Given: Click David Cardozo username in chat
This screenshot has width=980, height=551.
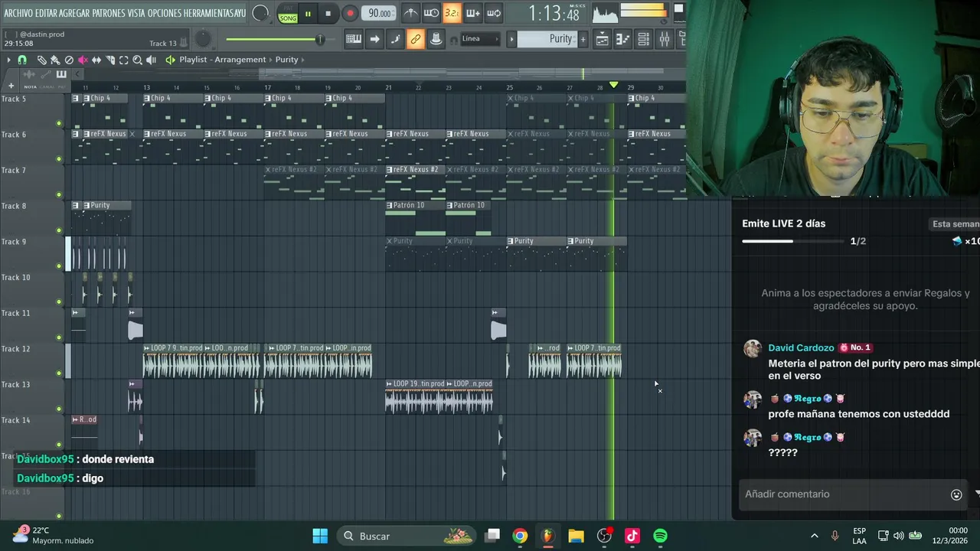Looking at the screenshot, I should click(801, 347).
